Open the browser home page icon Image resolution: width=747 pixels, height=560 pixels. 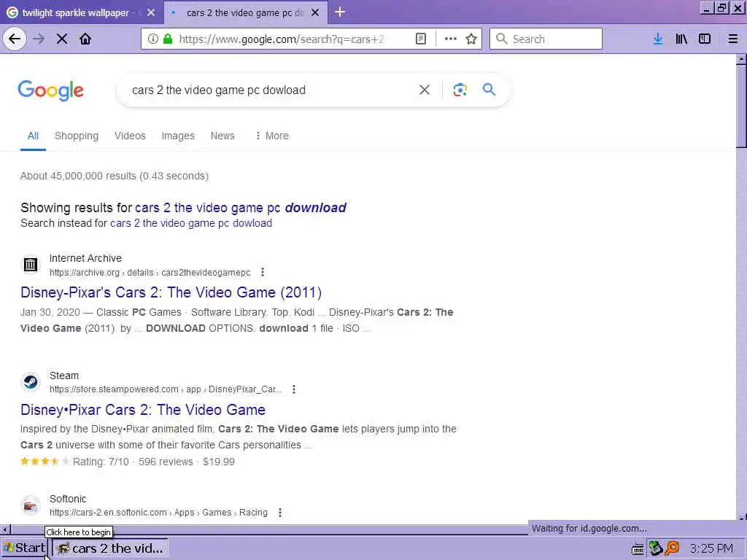85,39
